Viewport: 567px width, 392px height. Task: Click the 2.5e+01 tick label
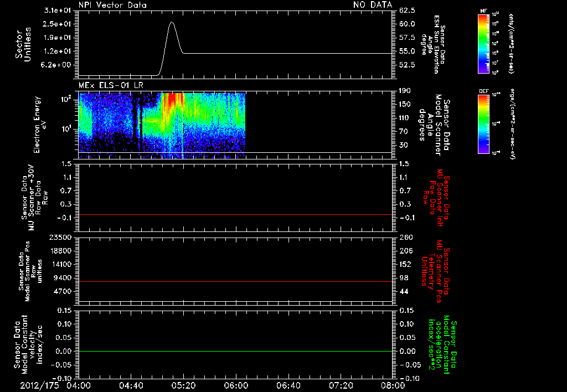[x=58, y=24]
